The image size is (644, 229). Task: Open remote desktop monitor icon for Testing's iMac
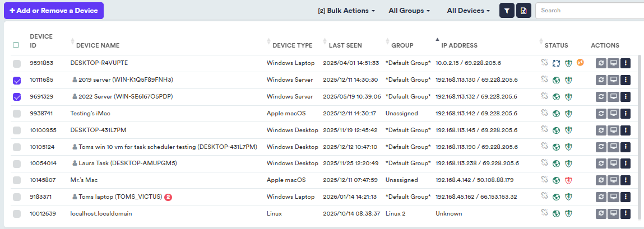pos(613,114)
